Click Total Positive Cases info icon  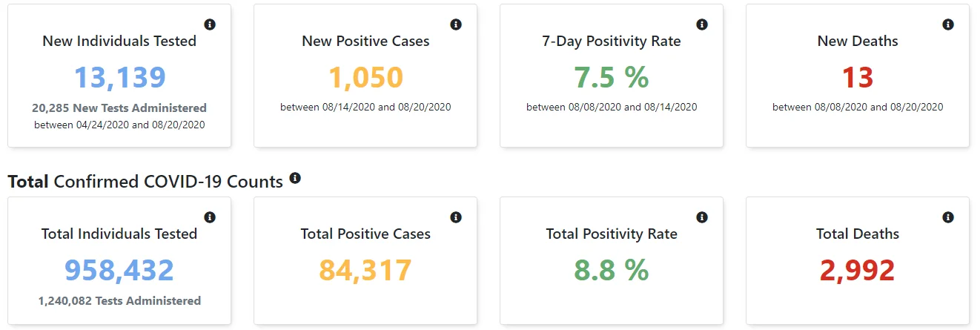coord(456,217)
